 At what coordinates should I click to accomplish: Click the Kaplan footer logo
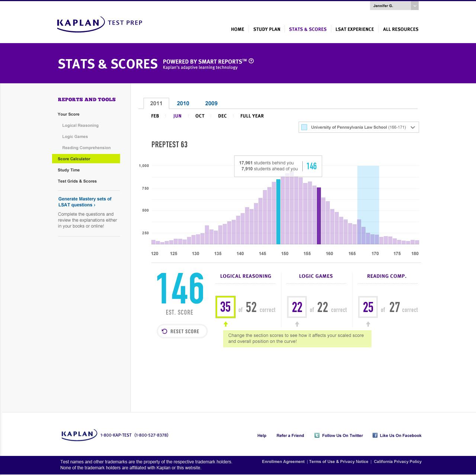click(x=80, y=434)
